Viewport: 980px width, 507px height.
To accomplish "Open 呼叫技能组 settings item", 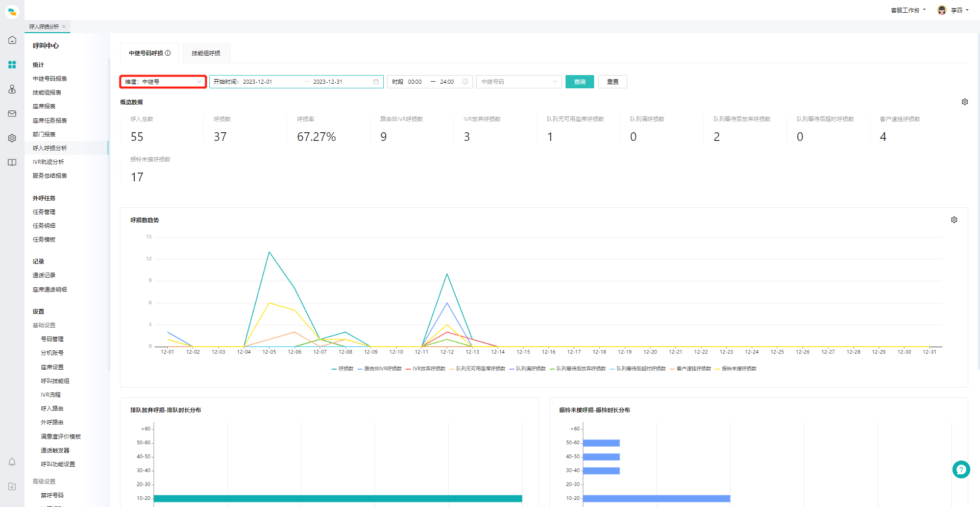I will coord(55,381).
